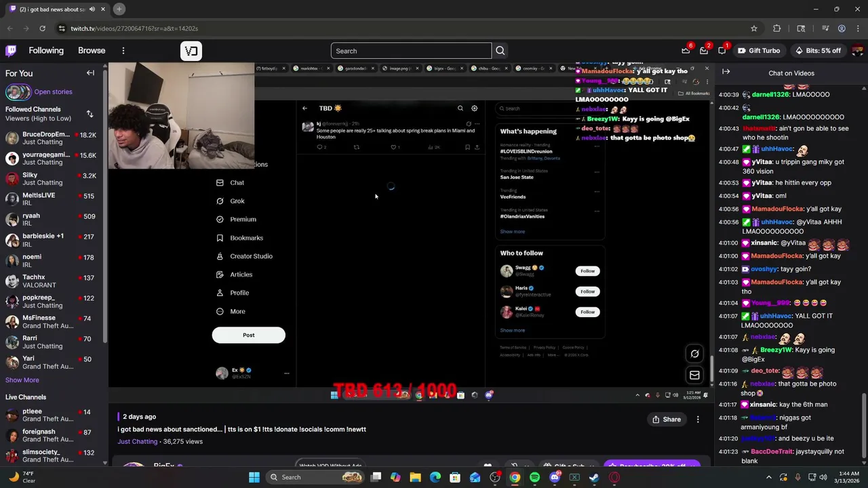Open yourragegaming channel in sidebar
The image size is (868, 488).
pyautogui.click(x=51, y=159)
